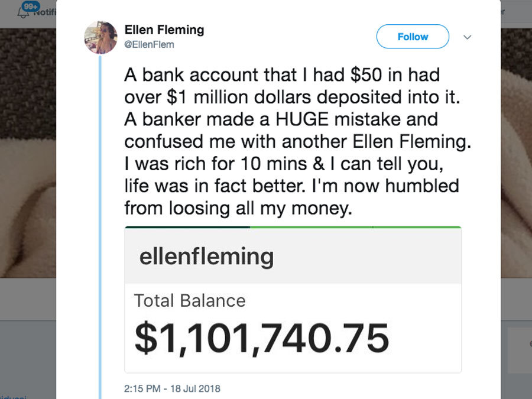
Task: Click the Twitter notifications bell icon
Action: click(x=23, y=13)
